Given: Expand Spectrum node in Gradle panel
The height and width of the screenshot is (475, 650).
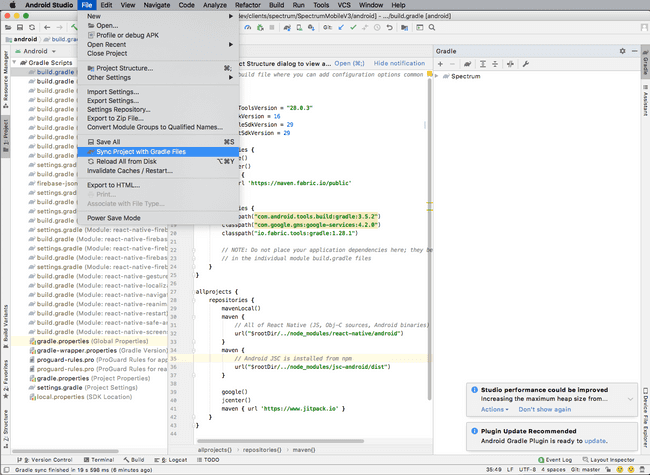Looking at the screenshot, I should pyautogui.click(x=437, y=76).
